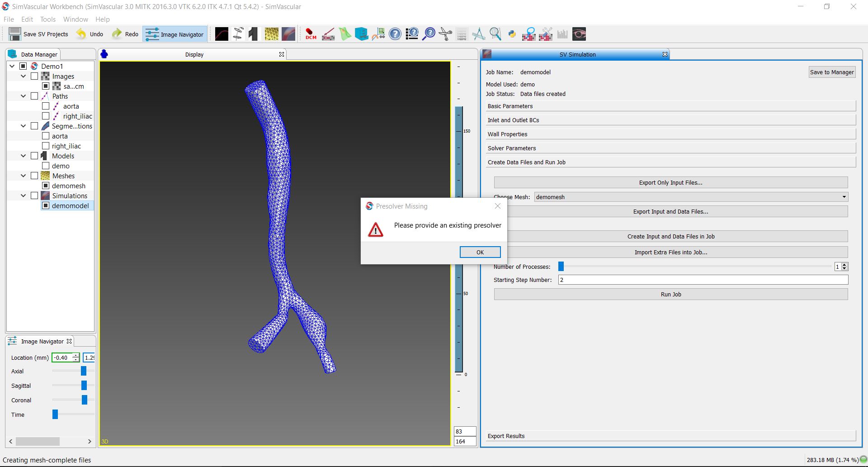Select the scissors clipping tool icon
Viewport: 868px width, 467px height.
tap(445, 34)
